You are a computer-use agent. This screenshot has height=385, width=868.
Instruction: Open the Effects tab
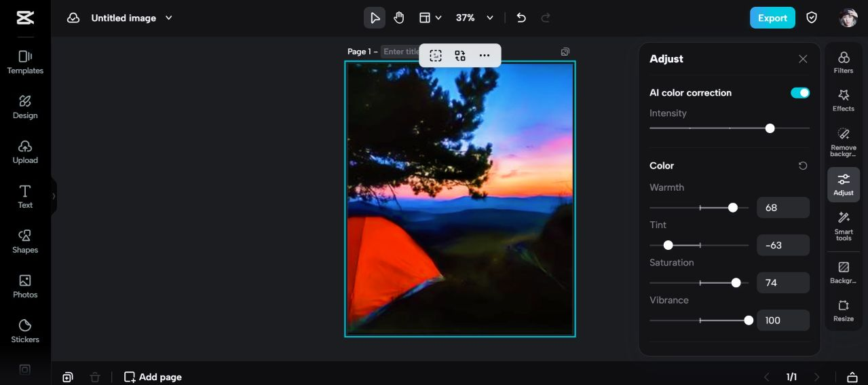(x=844, y=100)
